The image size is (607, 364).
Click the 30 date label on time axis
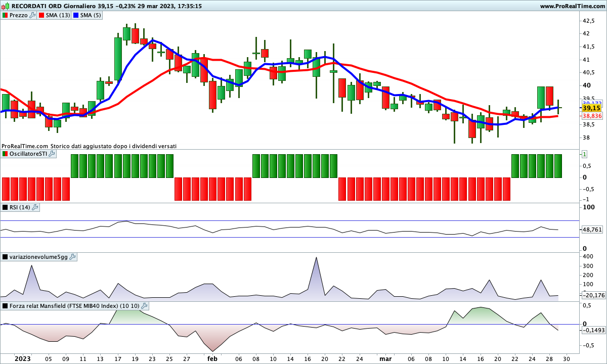pos(567,359)
